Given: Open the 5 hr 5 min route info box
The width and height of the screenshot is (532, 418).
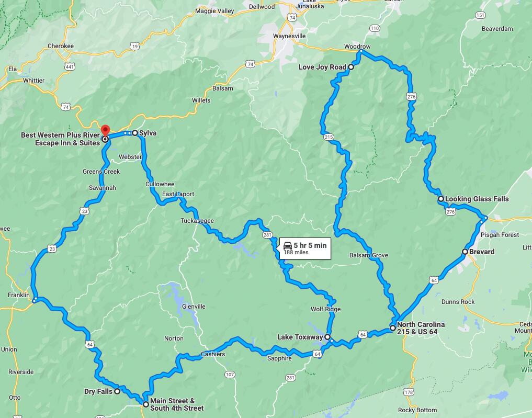Looking at the screenshot, I should coord(304,248).
